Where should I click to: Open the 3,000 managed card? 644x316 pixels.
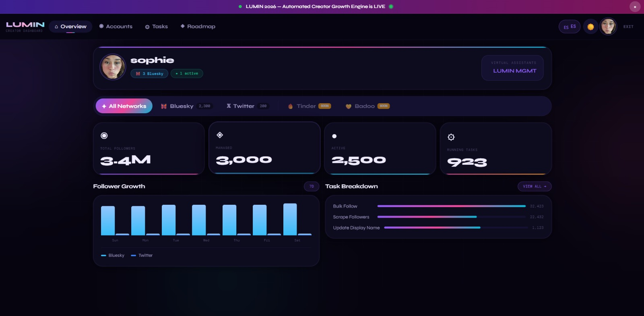point(264,148)
